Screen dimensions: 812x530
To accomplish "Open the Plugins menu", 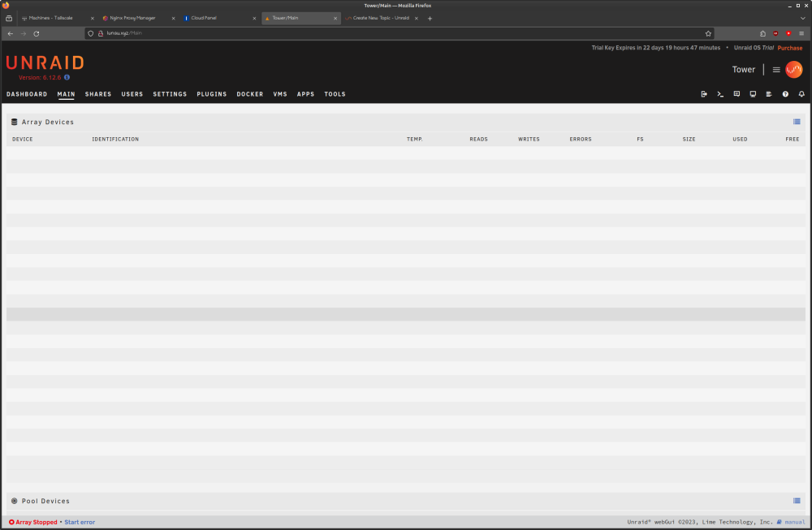I will tap(212, 94).
